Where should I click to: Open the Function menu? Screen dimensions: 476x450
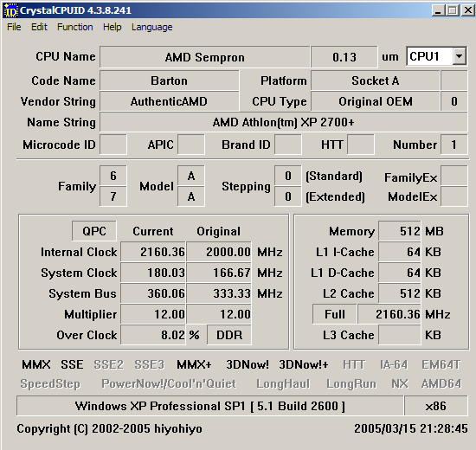(75, 27)
